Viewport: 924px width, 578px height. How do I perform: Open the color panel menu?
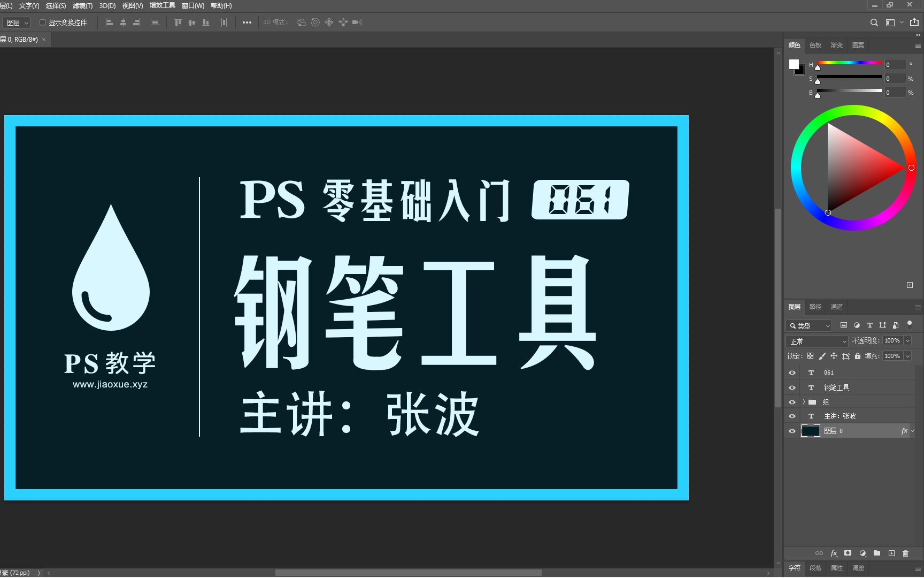(918, 45)
